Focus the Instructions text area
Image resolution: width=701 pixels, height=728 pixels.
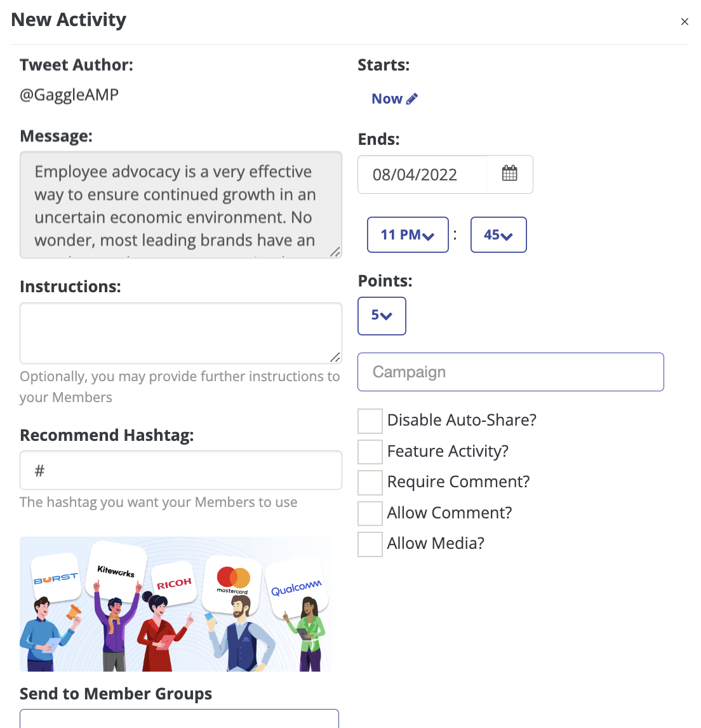pos(181,333)
